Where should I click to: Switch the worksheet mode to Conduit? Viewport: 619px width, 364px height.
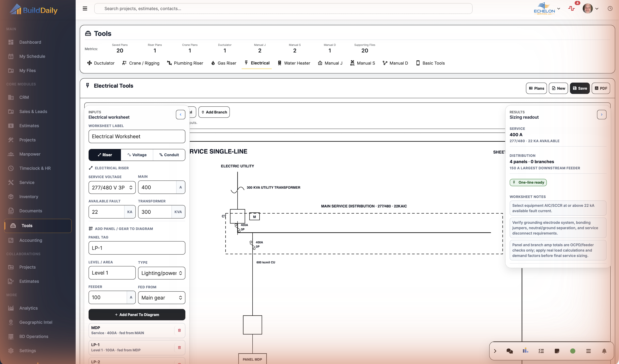169,155
